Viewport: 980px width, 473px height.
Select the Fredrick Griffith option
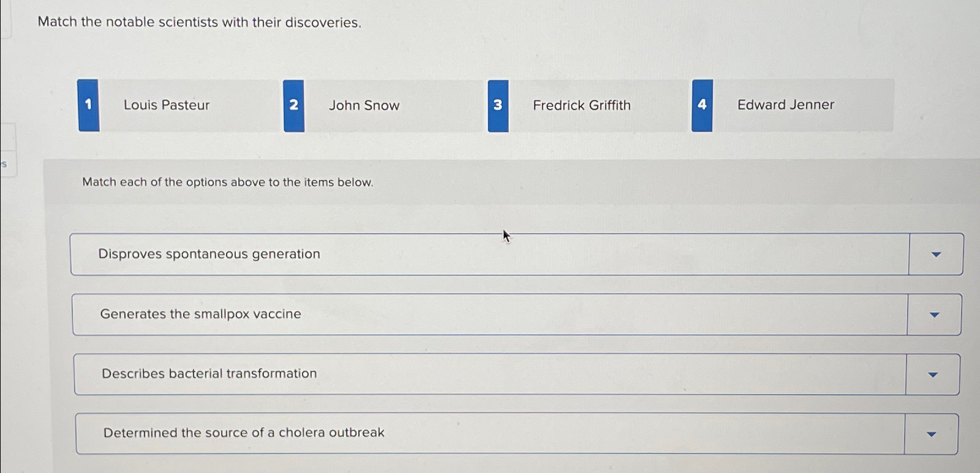point(581,105)
